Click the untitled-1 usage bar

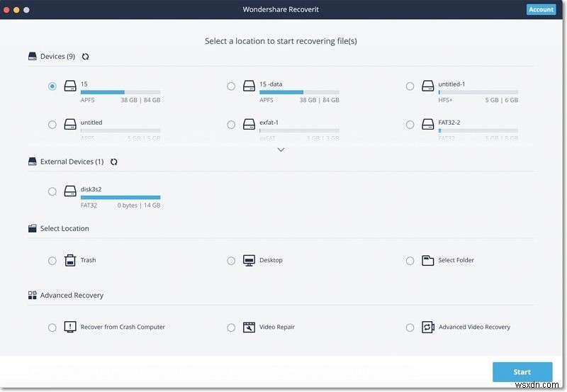(478, 92)
